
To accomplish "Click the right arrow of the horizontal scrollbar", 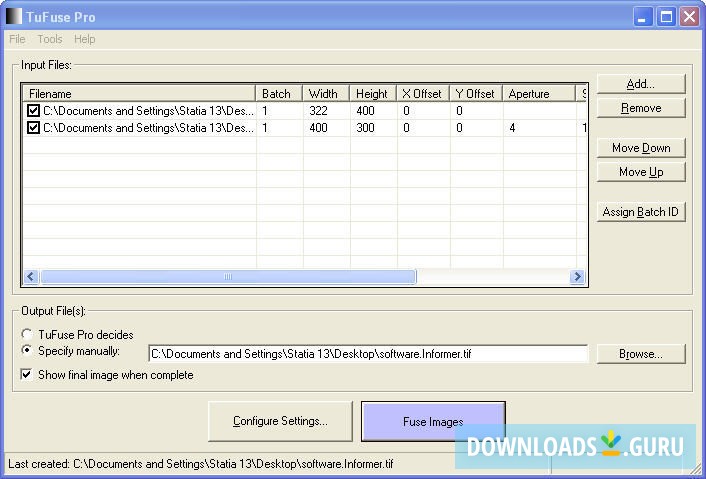I will coord(577,276).
